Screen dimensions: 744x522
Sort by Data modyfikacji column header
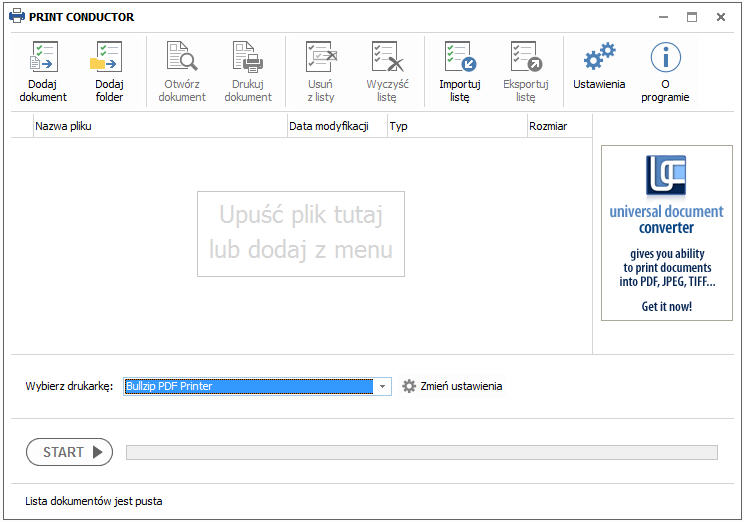336,126
